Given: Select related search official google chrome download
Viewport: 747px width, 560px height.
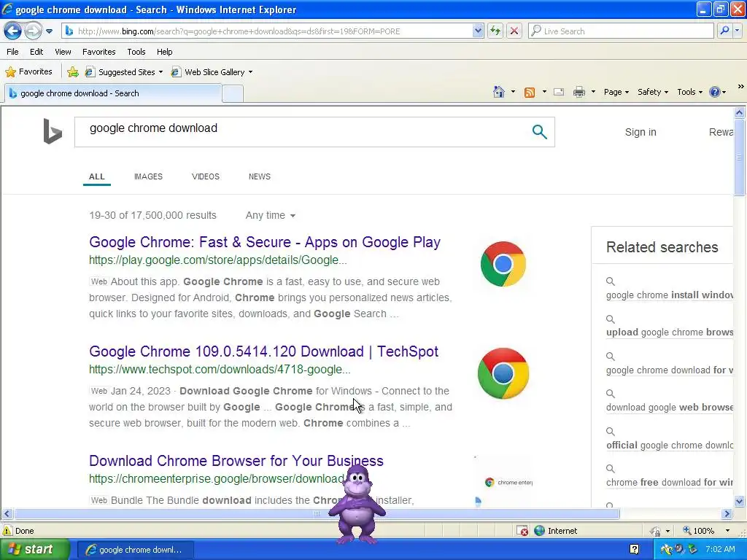Looking at the screenshot, I should pos(670,446).
